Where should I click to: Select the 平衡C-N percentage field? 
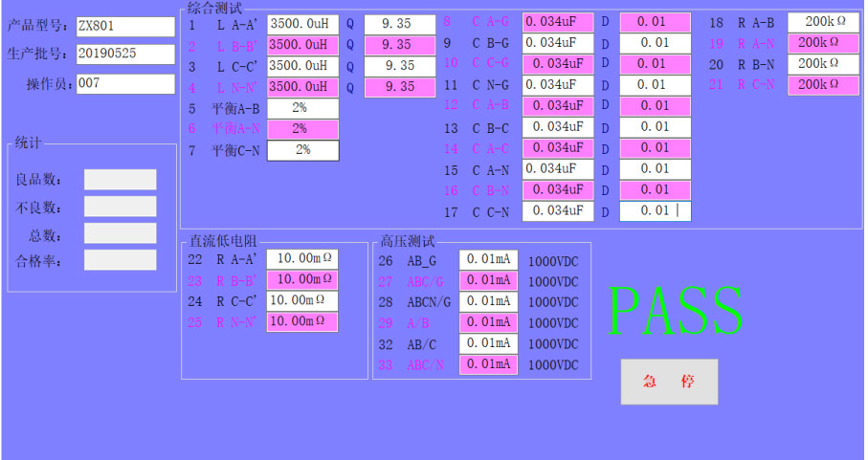point(302,150)
